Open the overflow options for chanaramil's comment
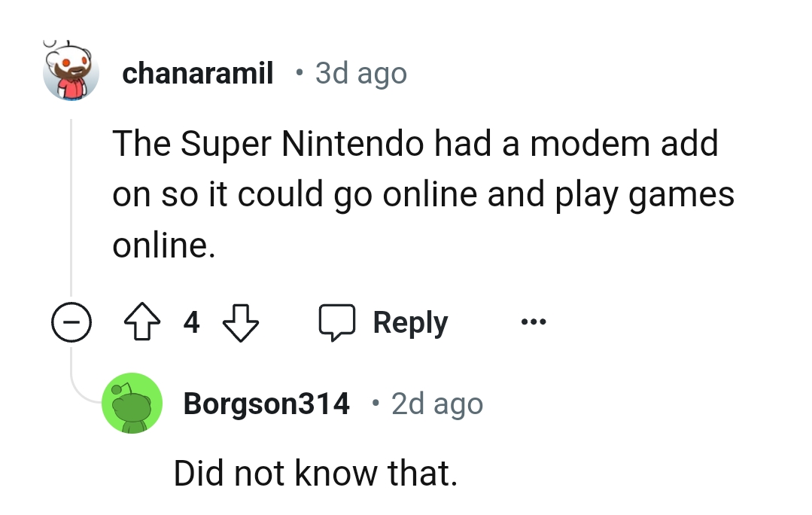The image size is (812, 515). pyautogui.click(x=533, y=322)
